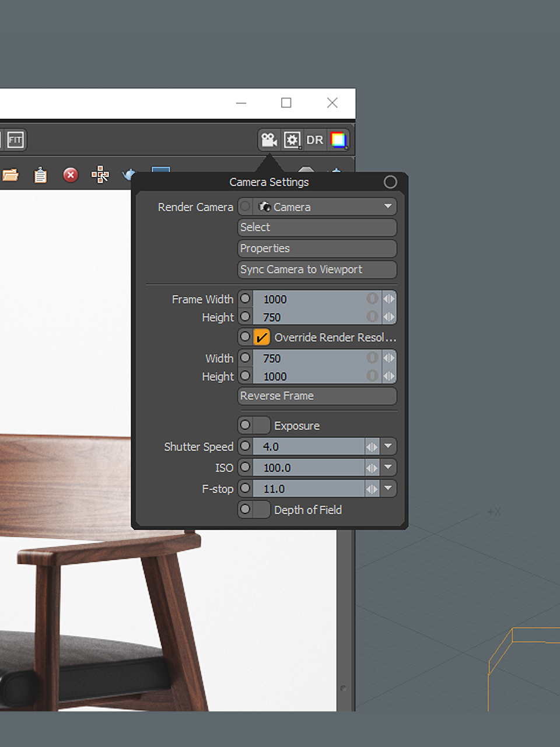
Task: Click Frame Height stepper arrows
Action: point(389,317)
